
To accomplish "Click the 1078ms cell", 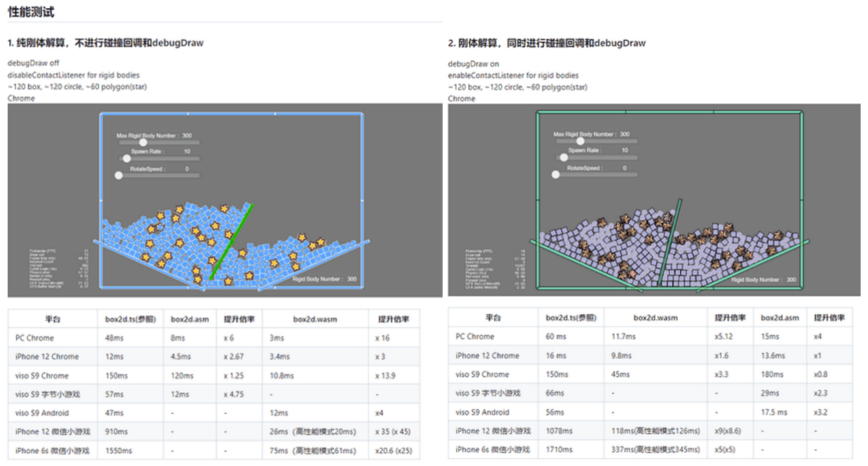I will pos(571,431).
